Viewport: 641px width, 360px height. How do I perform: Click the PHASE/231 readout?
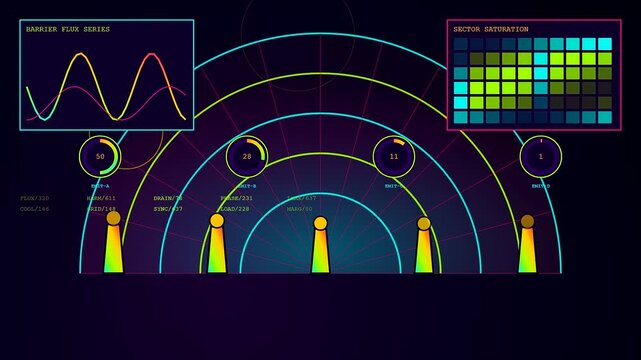click(237, 198)
